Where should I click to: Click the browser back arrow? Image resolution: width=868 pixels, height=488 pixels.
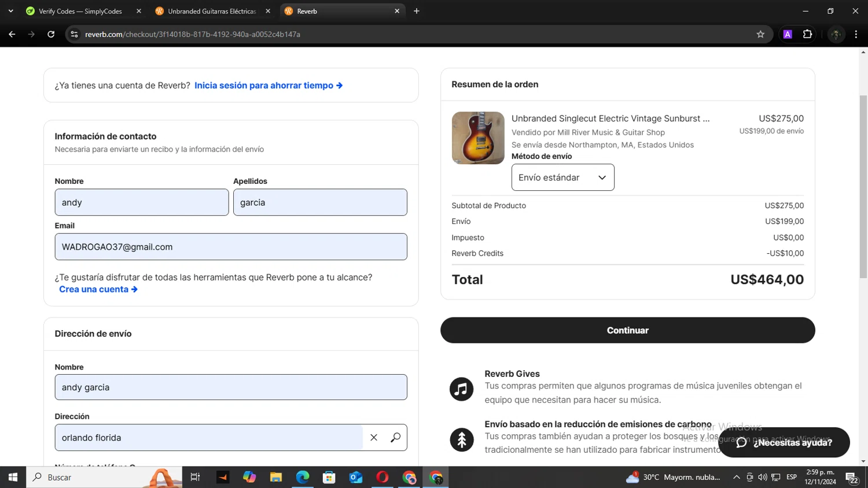point(12,34)
